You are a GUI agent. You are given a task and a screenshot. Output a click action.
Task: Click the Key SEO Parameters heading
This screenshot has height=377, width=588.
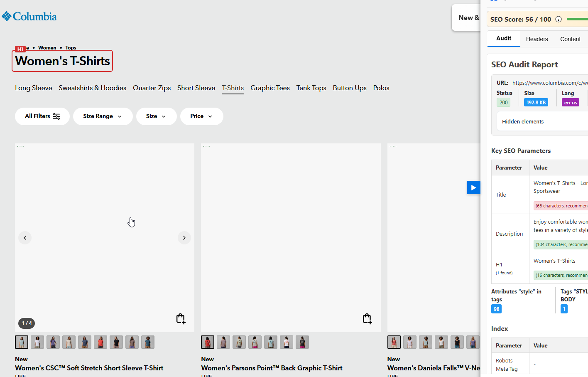[521, 151]
